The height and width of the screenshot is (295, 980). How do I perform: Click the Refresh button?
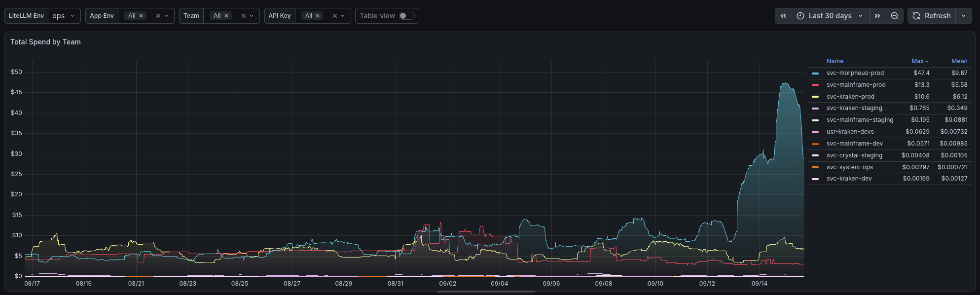[x=932, y=16]
